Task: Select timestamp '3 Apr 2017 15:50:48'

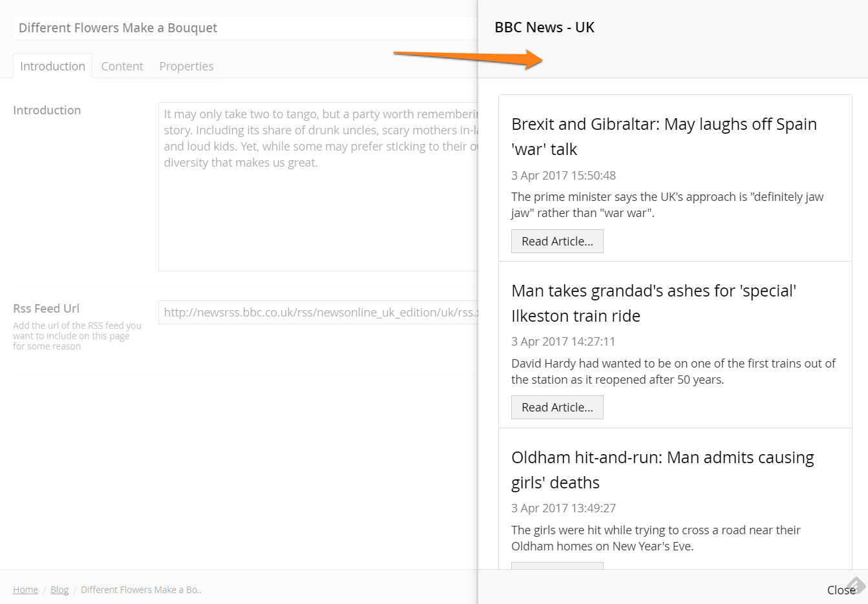Action: point(564,175)
